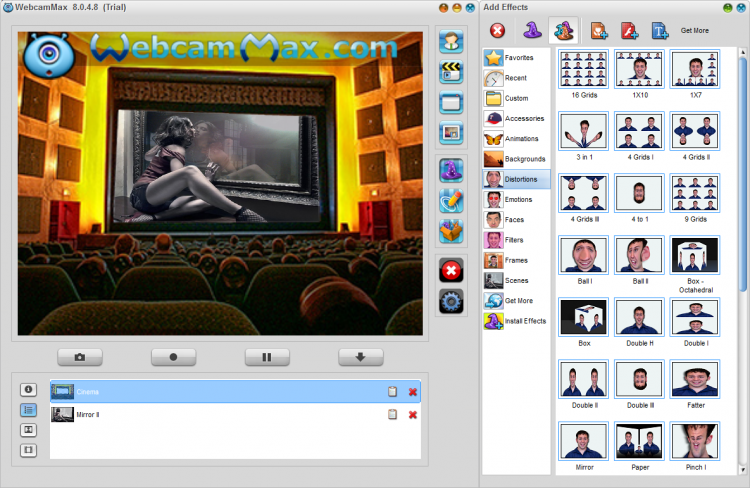
Task: Open the Recent category
Action: (x=516, y=78)
